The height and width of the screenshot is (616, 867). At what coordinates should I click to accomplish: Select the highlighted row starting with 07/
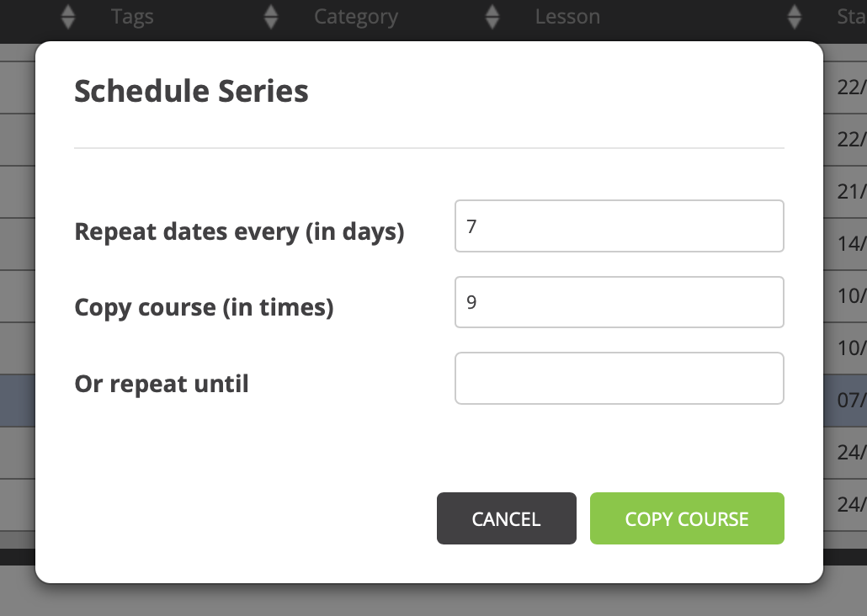(850, 401)
